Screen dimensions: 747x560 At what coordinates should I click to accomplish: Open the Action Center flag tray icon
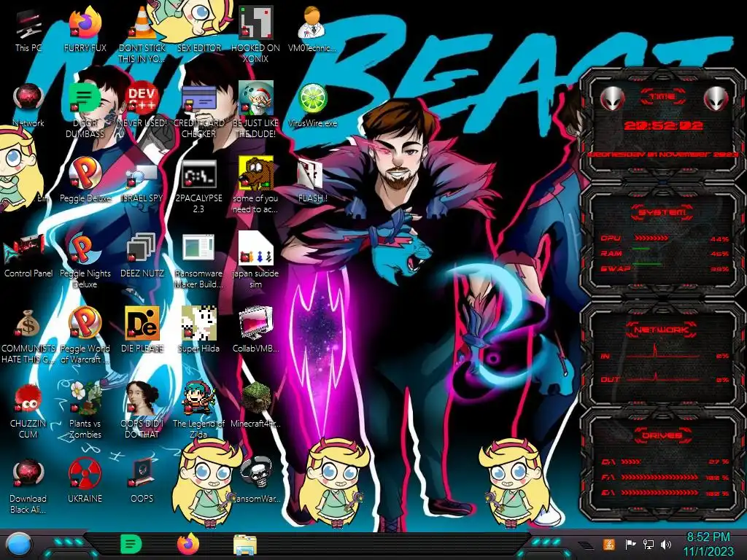[x=630, y=544]
